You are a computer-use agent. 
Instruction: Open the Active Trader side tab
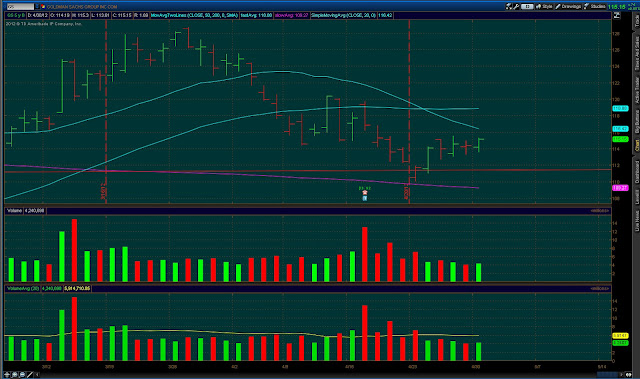tap(636, 91)
